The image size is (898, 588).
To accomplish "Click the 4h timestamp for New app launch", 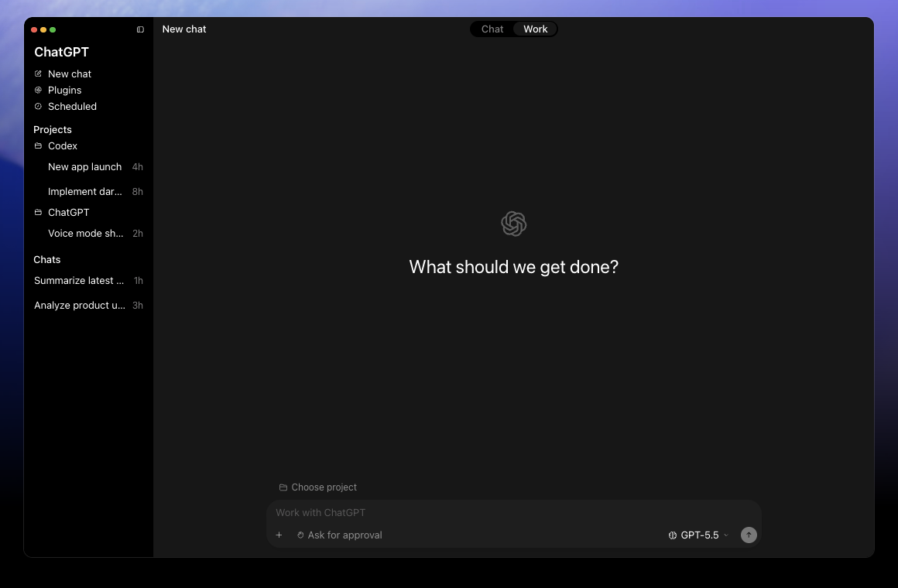I will tap(138, 167).
